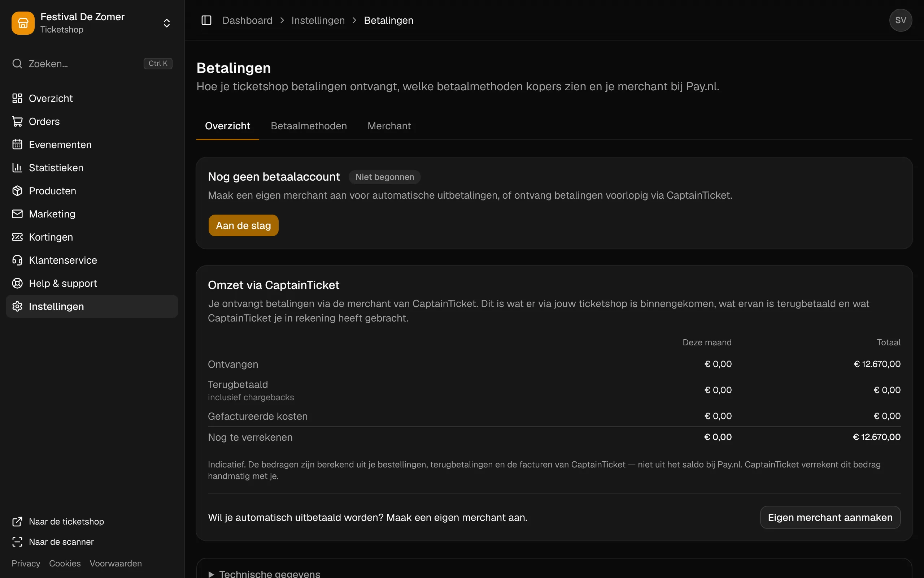This screenshot has width=924, height=578.
Task: Click the Niet begonnen status badge
Action: coord(384,177)
